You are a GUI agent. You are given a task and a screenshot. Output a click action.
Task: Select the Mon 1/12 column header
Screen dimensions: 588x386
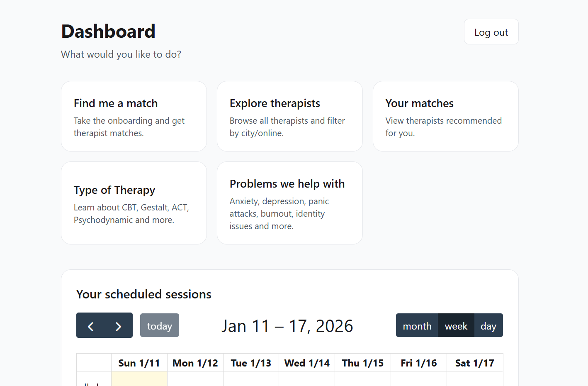pos(195,363)
